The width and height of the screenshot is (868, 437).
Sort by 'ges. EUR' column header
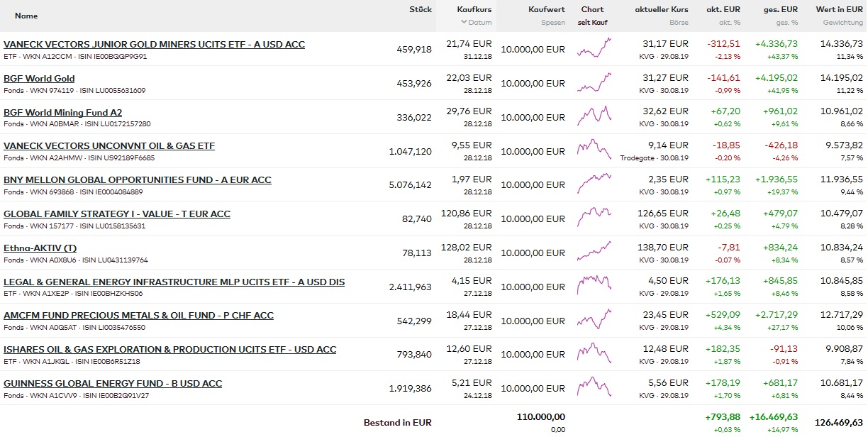tap(780, 10)
